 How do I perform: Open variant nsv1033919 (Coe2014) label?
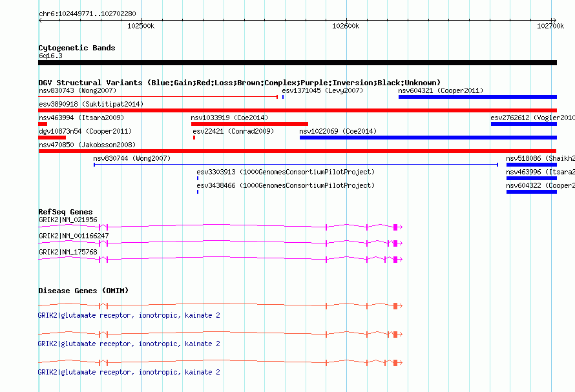(229, 118)
